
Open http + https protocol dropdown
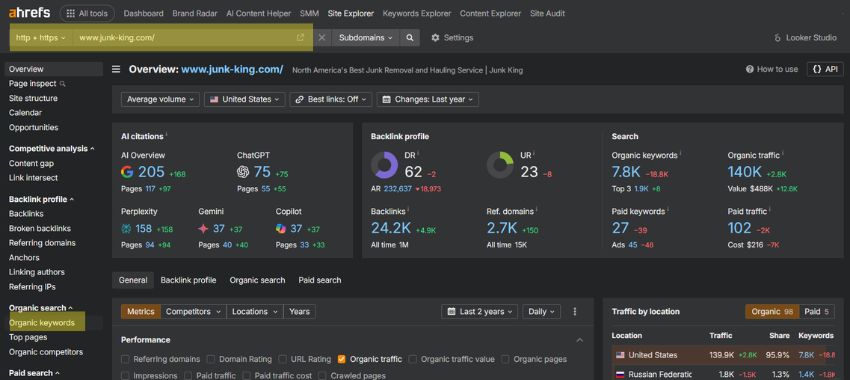coord(41,38)
